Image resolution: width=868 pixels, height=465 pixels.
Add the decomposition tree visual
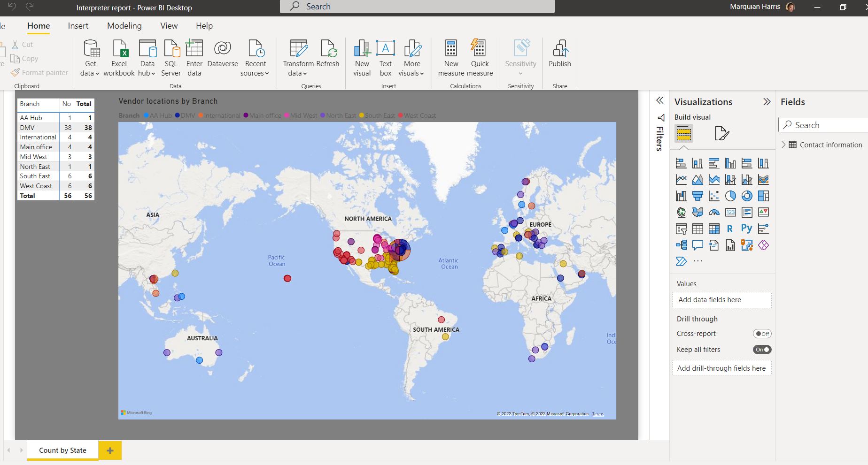681,245
